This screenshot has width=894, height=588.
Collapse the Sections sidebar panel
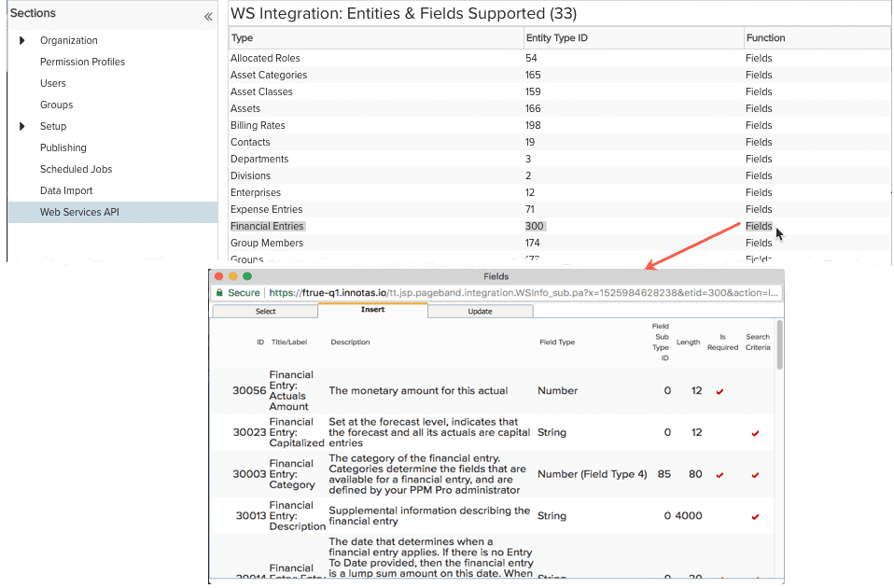click(208, 17)
